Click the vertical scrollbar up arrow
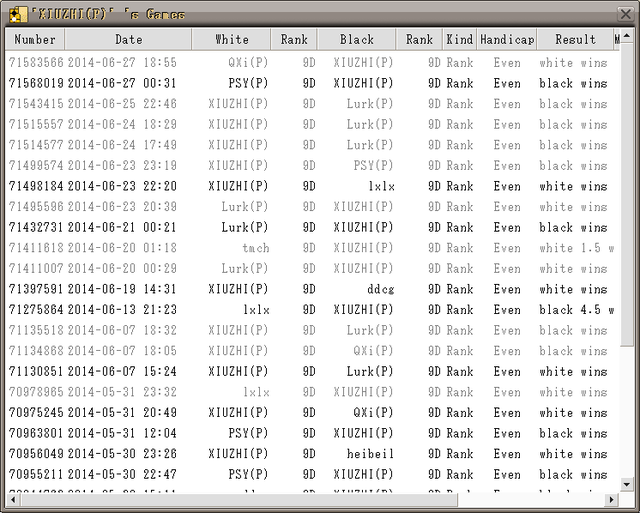640x513 pixels. 627,36
